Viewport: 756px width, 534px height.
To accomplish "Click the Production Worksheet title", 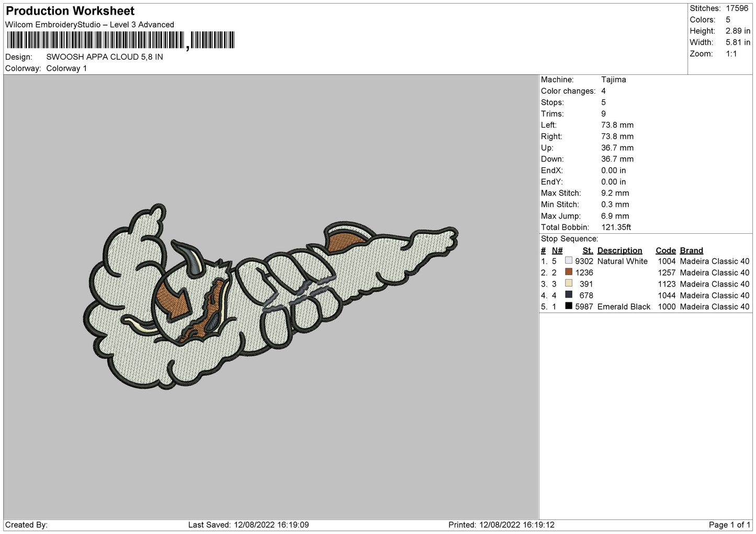I will (x=70, y=11).
